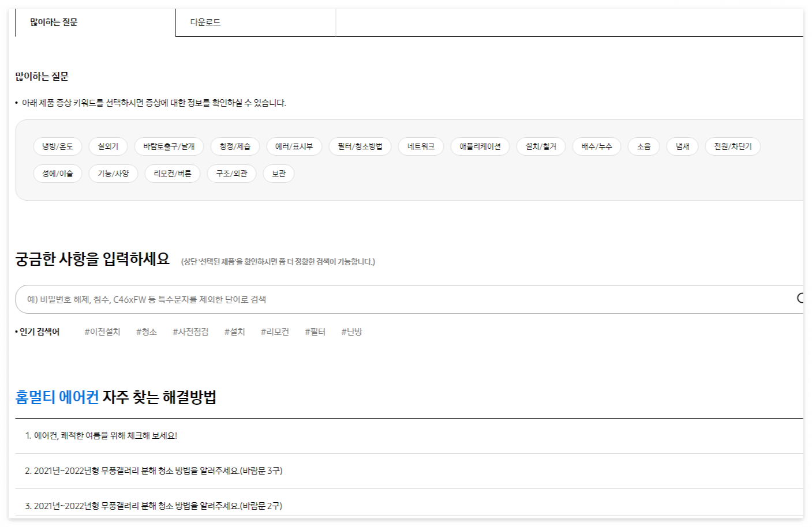Search popular keyword #이전설치
The image size is (812, 527).
coord(102,332)
